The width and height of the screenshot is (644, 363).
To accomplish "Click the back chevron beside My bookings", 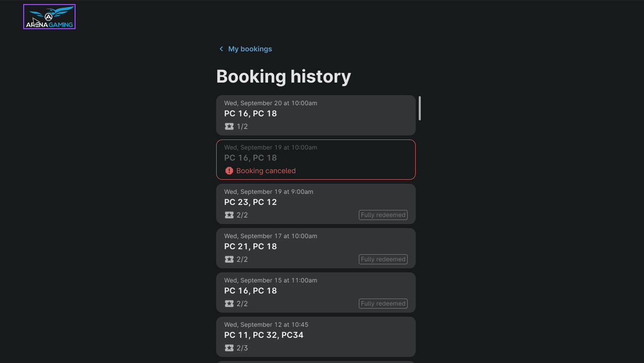I will 221,49.
